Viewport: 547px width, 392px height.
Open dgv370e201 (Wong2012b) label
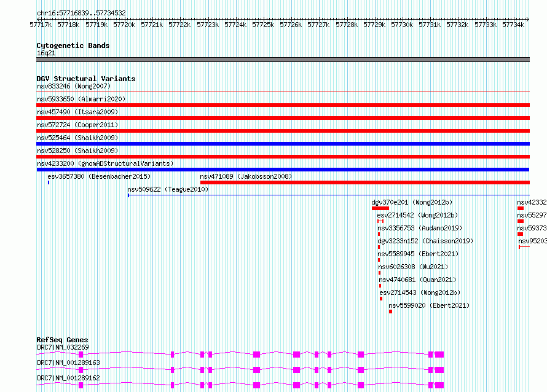click(412, 202)
